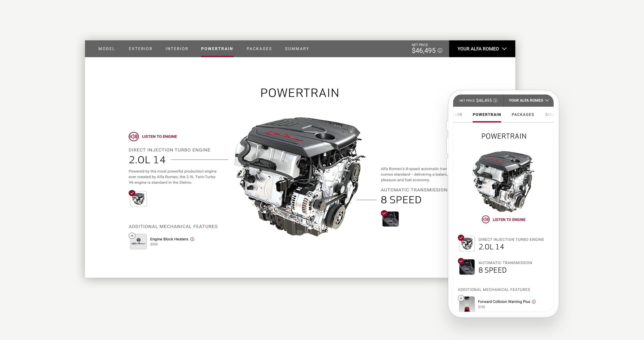Screen dimensions: 644x340
Task: Show info for Forward Collision Warning Plus
Action: [x=534, y=302]
